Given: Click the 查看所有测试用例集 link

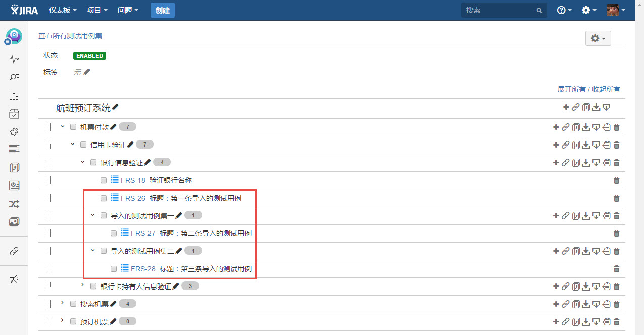Looking at the screenshot, I should 70,36.
